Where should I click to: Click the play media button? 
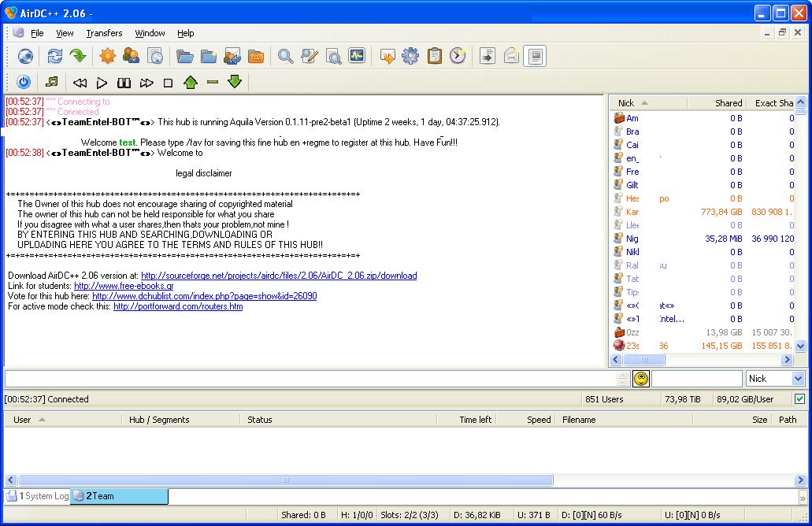[x=102, y=83]
